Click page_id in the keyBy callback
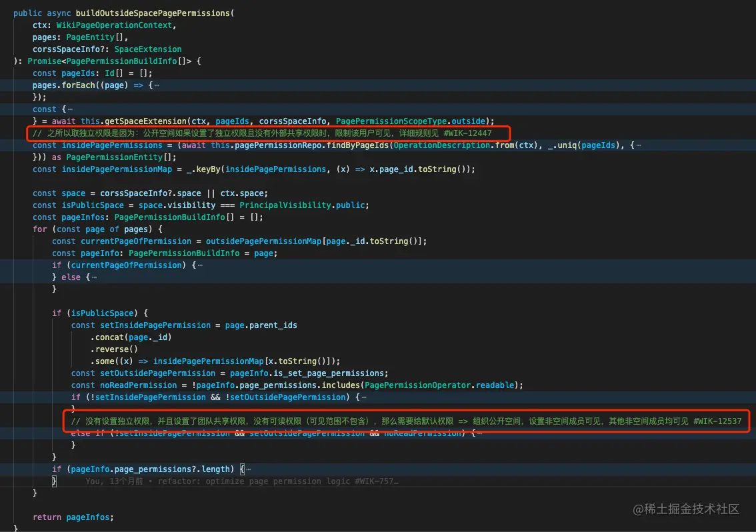Image resolution: width=756 pixels, height=532 pixels. (396, 169)
